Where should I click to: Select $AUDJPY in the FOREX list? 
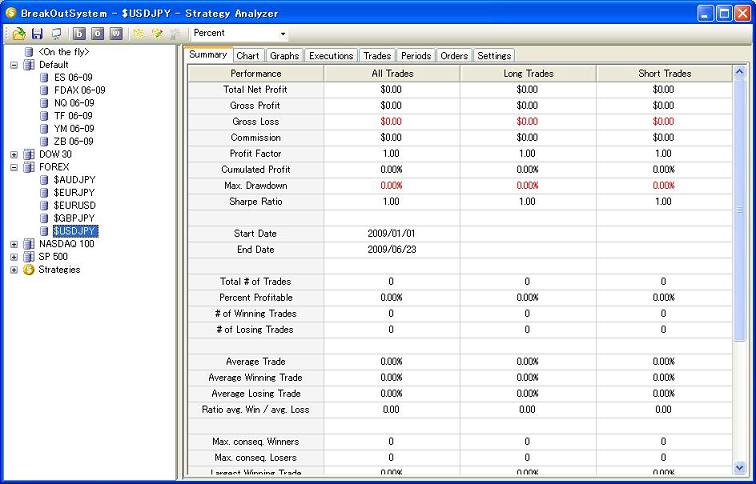(75, 180)
